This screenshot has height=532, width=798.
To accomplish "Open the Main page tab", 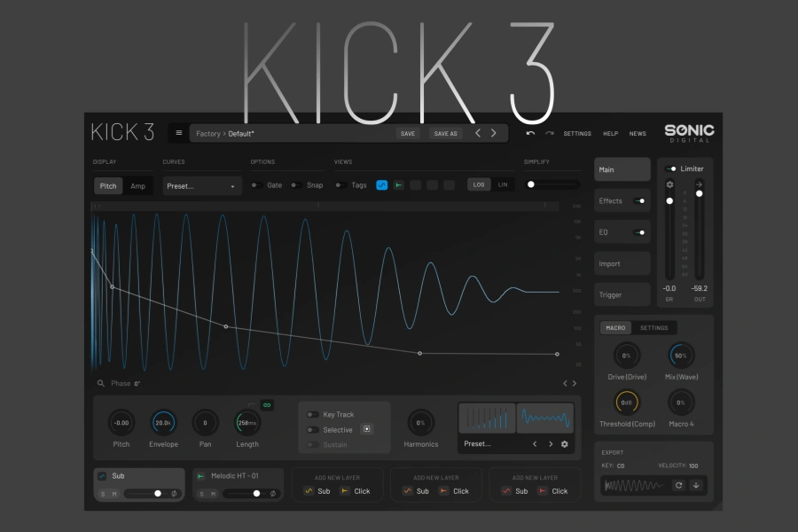I will pos(622,169).
